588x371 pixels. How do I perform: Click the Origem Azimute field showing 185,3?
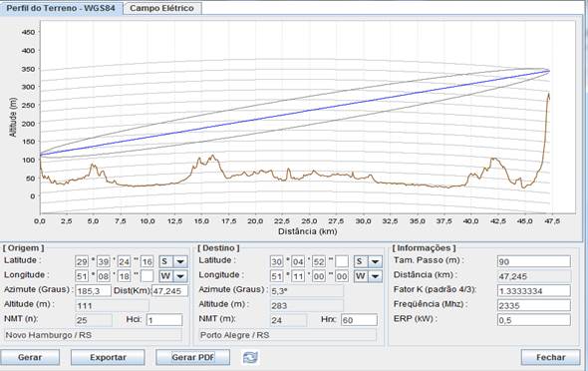(x=94, y=291)
